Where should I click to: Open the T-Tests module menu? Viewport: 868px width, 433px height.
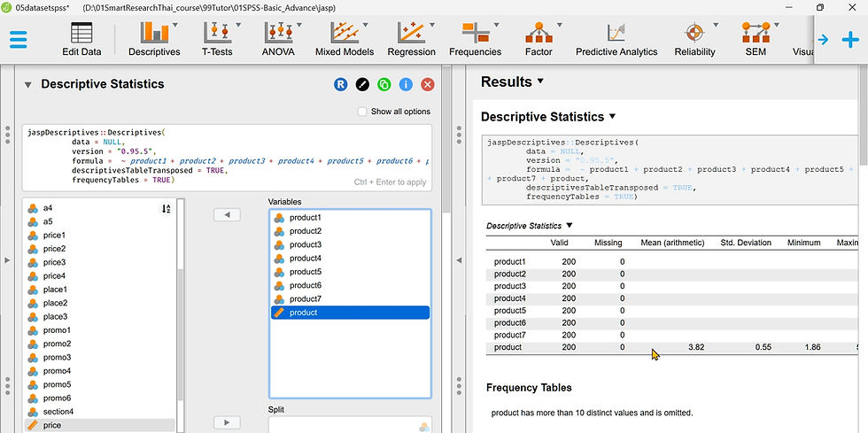217,39
